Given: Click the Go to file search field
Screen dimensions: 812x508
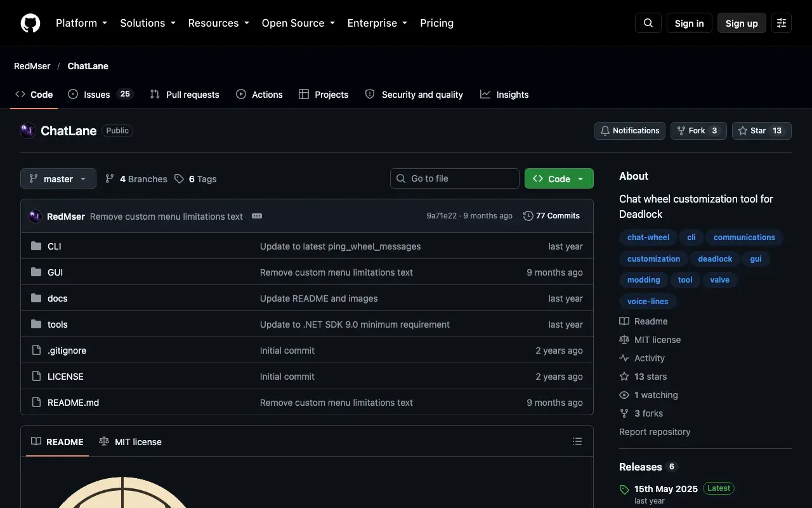Looking at the screenshot, I should point(455,178).
